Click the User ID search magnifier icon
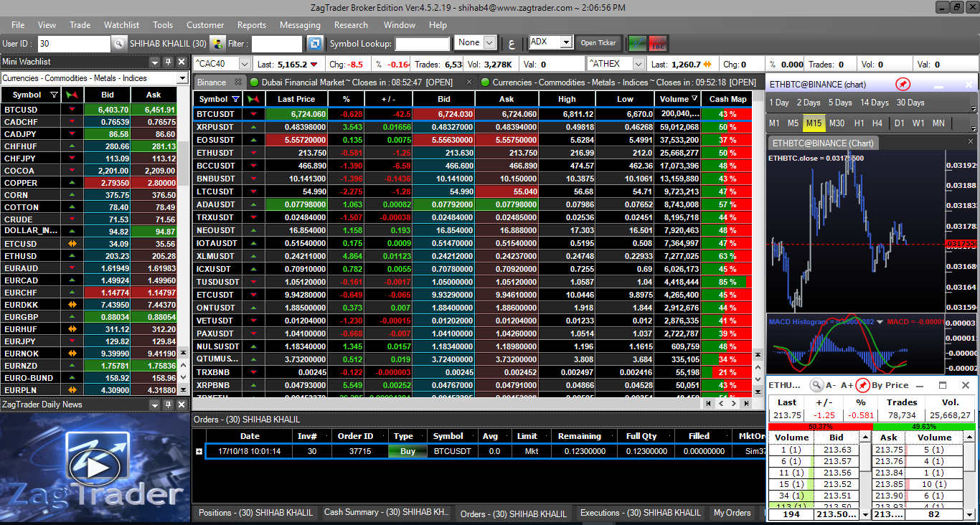 tap(119, 44)
